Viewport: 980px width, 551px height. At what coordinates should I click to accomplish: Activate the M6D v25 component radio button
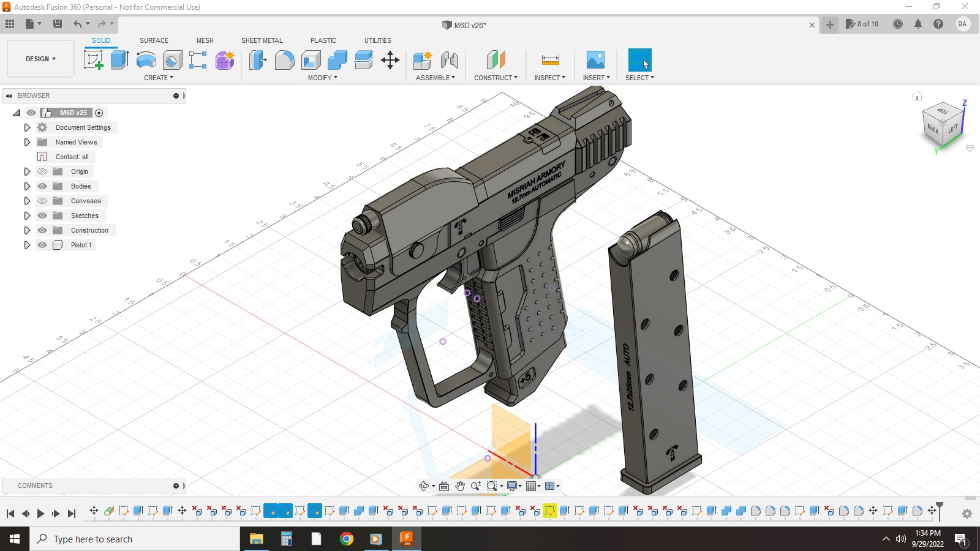coord(99,113)
